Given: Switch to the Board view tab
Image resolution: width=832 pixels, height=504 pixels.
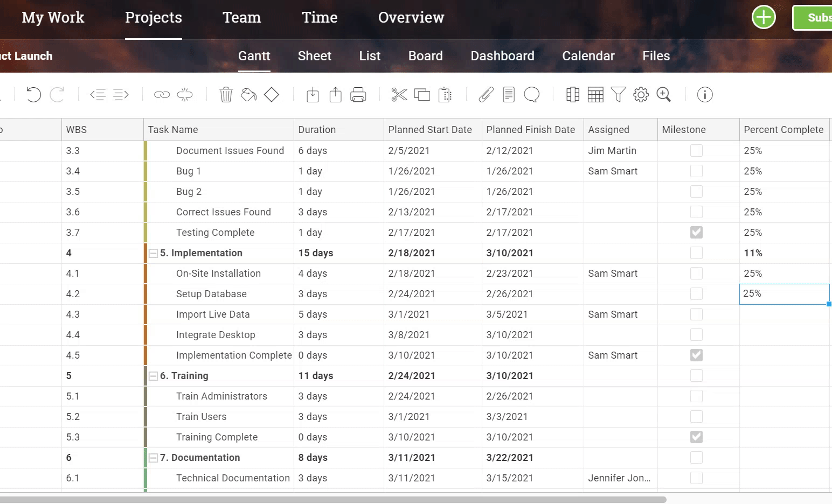Looking at the screenshot, I should click(x=425, y=55).
